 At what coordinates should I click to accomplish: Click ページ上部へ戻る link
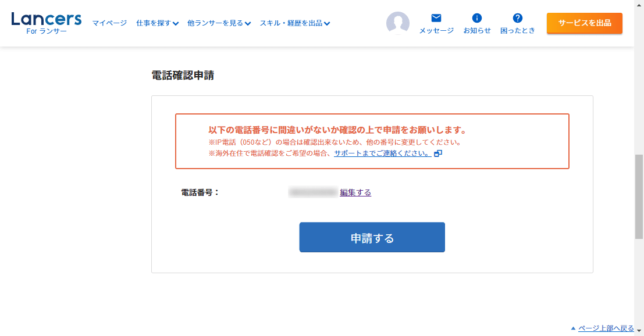[x=606, y=328]
